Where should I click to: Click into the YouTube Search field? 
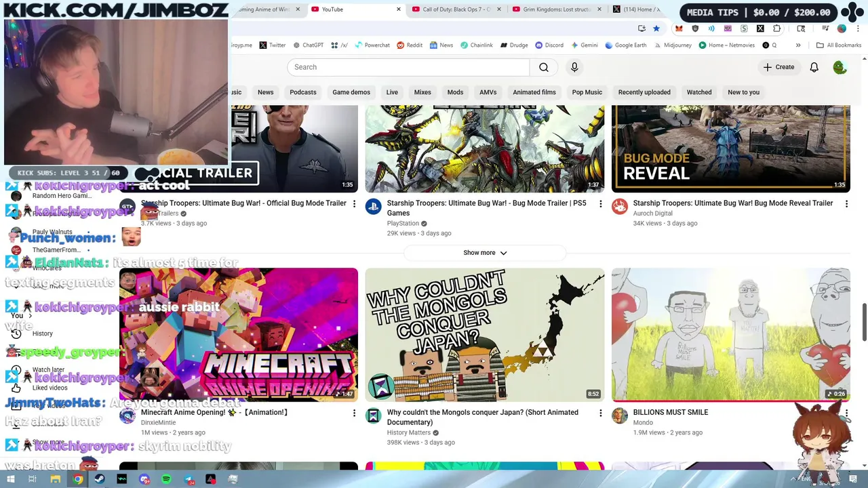(408, 67)
